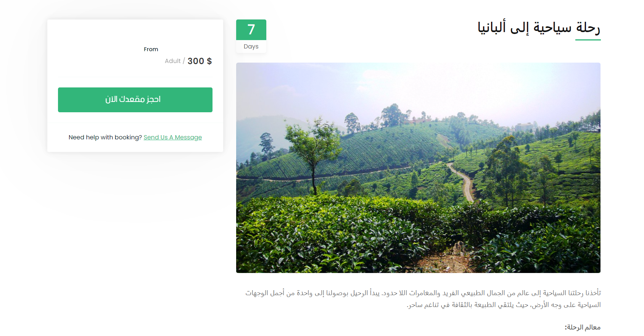Click the green "7" duration badge

(251, 30)
